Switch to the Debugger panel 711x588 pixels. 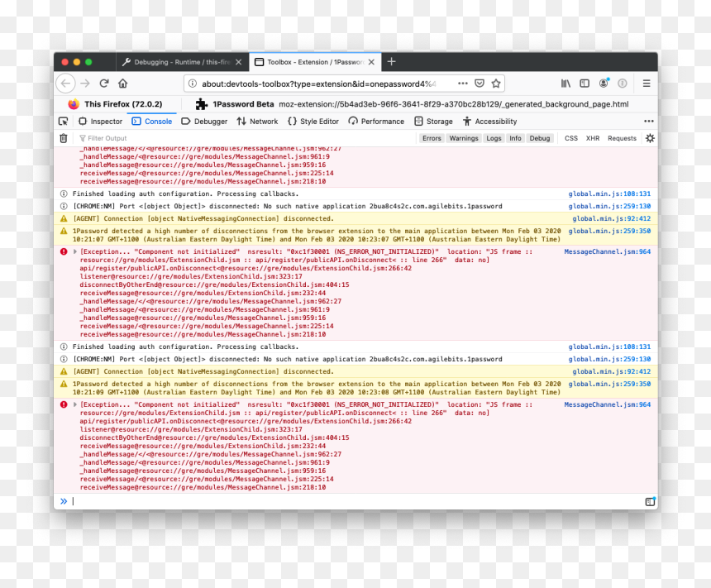[x=204, y=121]
